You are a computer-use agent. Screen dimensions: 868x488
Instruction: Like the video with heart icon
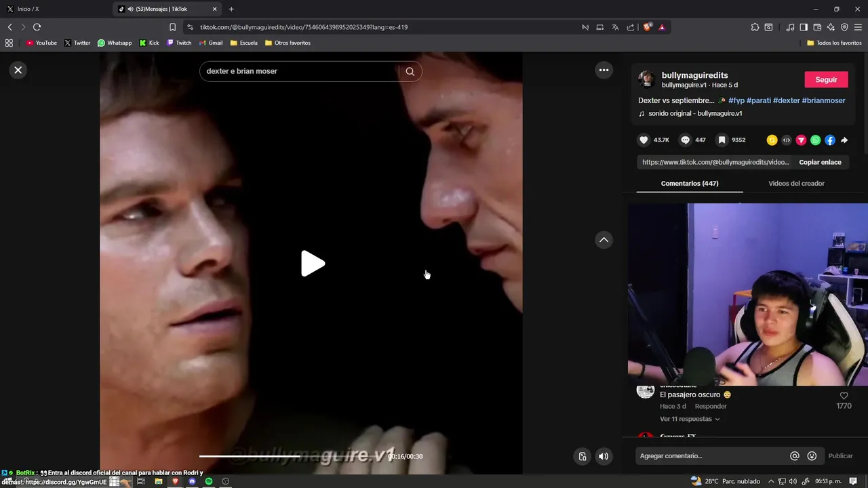point(644,140)
